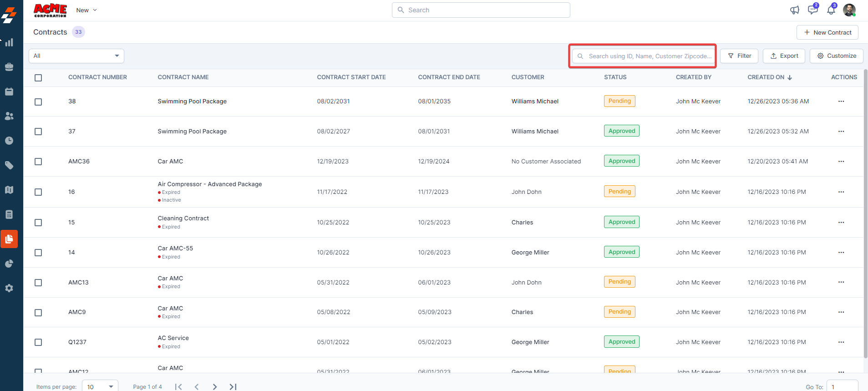This screenshot has height=391, width=868.
Task: Go to next page arrow
Action: tap(214, 386)
